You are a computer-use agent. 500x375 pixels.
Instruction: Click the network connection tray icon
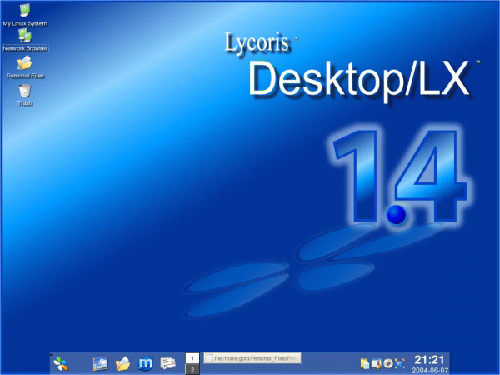click(x=400, y=363)
